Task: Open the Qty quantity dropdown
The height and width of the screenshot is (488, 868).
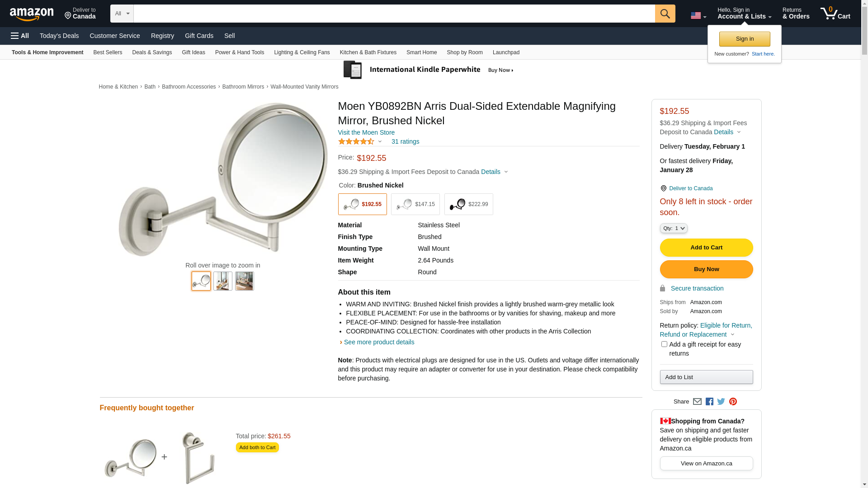Action: point(674,228)
